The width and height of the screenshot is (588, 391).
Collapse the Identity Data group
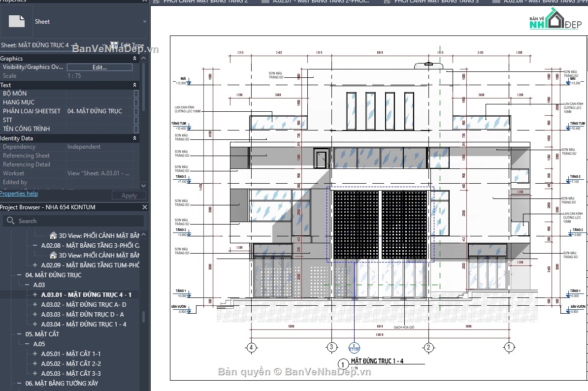coord(134,138)
